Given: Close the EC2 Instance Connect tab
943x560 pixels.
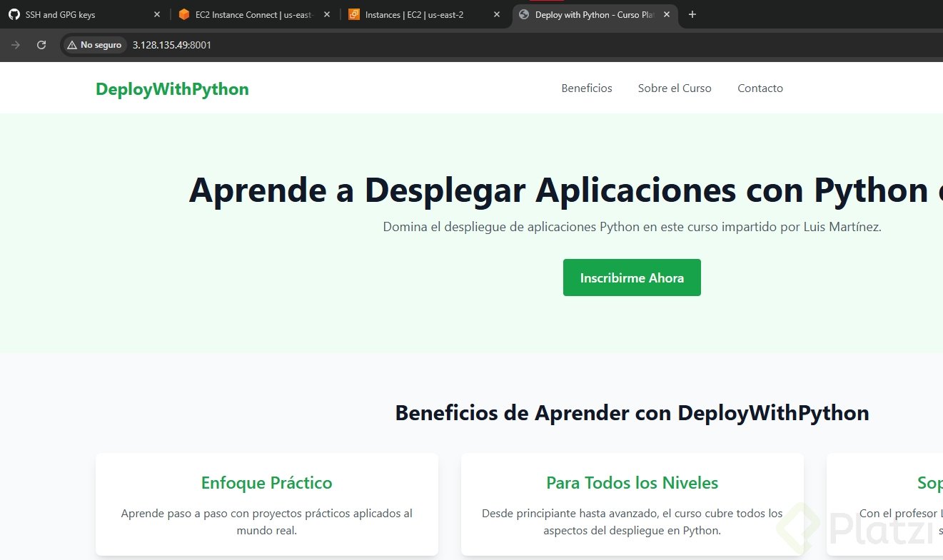Looking at the screenshot, I should [x=327, y=14].
